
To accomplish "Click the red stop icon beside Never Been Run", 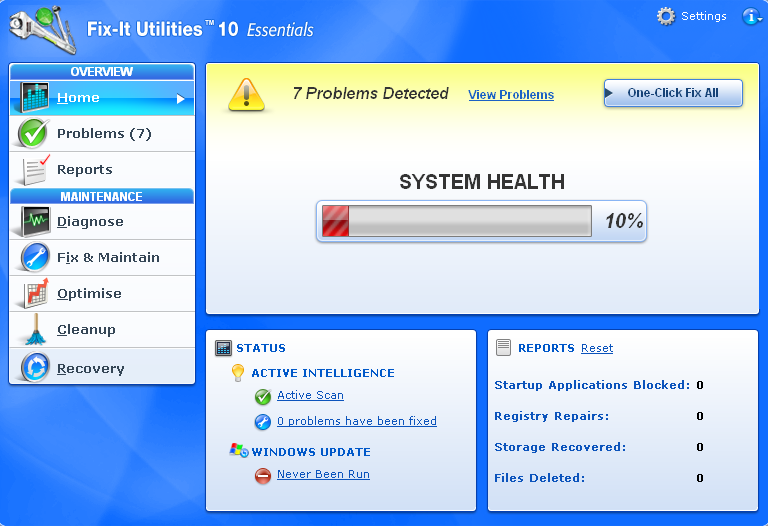I will coord(263,476).
